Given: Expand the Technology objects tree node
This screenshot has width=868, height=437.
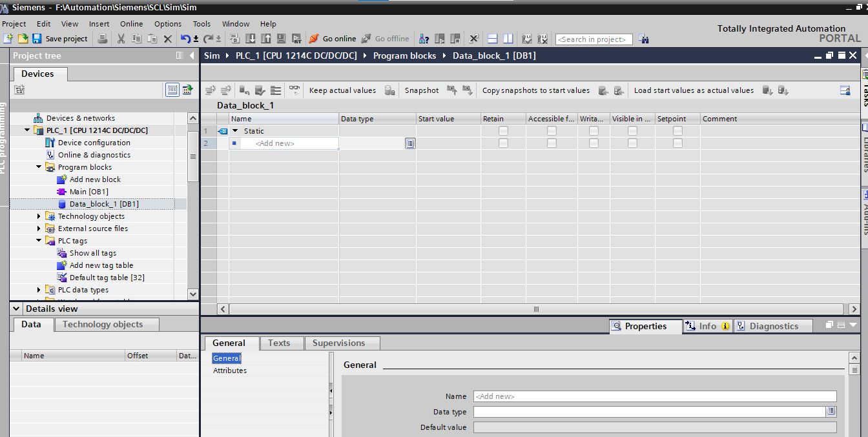Looking at the screenshot, I should coord(39,216).
